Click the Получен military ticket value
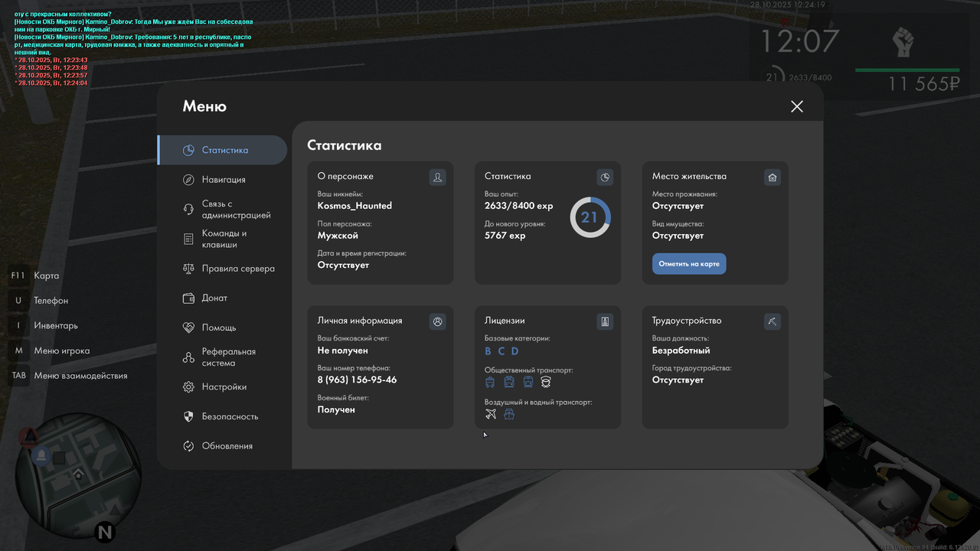The height and width of the screenshot is (551, 980). (x=336, y=409)
